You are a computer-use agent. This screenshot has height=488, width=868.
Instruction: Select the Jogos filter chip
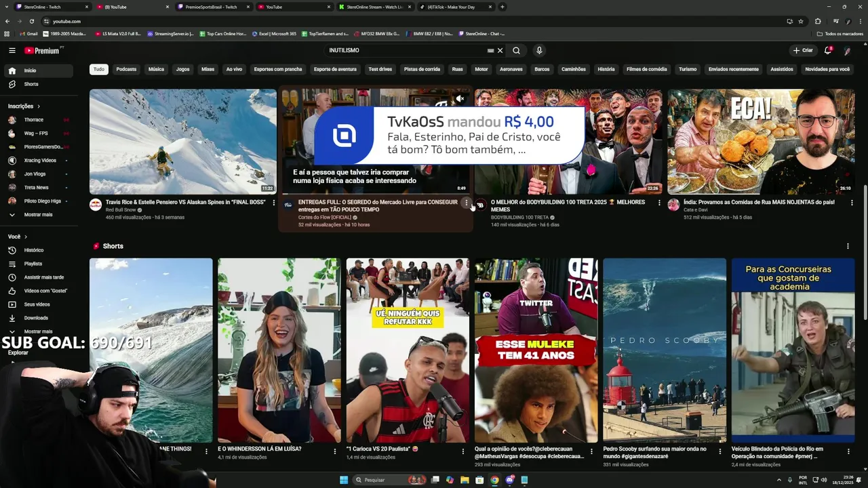point(183,69)
